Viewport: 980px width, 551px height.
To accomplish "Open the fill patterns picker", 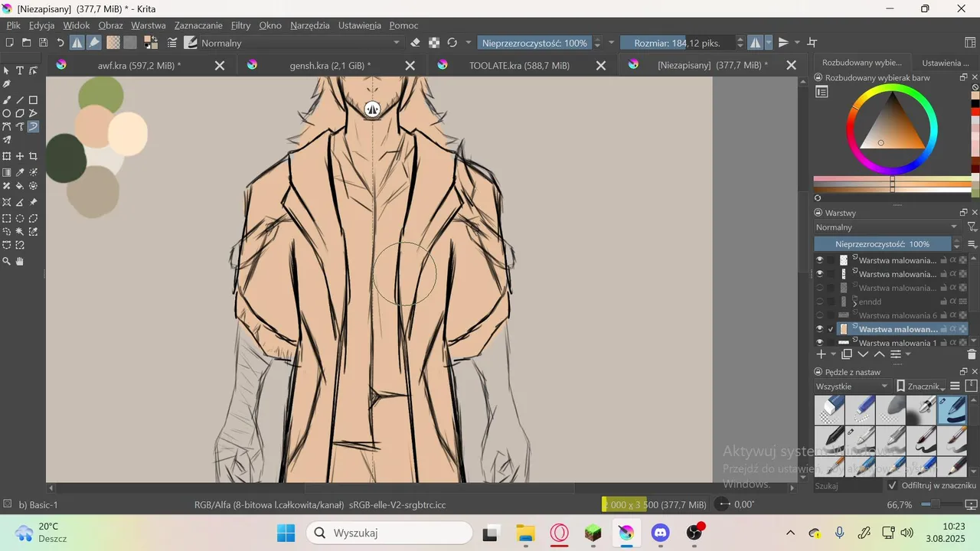I will pyautogui.click(x=130, y=43).
